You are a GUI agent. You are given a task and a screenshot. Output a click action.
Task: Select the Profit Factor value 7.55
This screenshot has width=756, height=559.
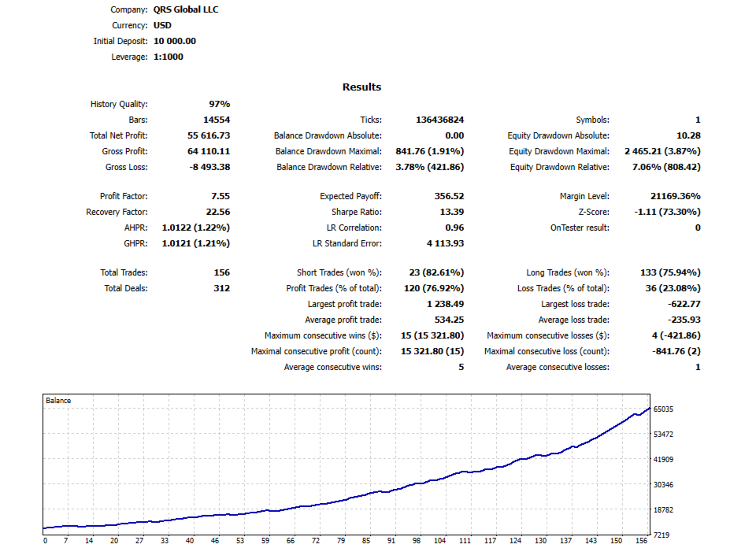click(220, 196)
